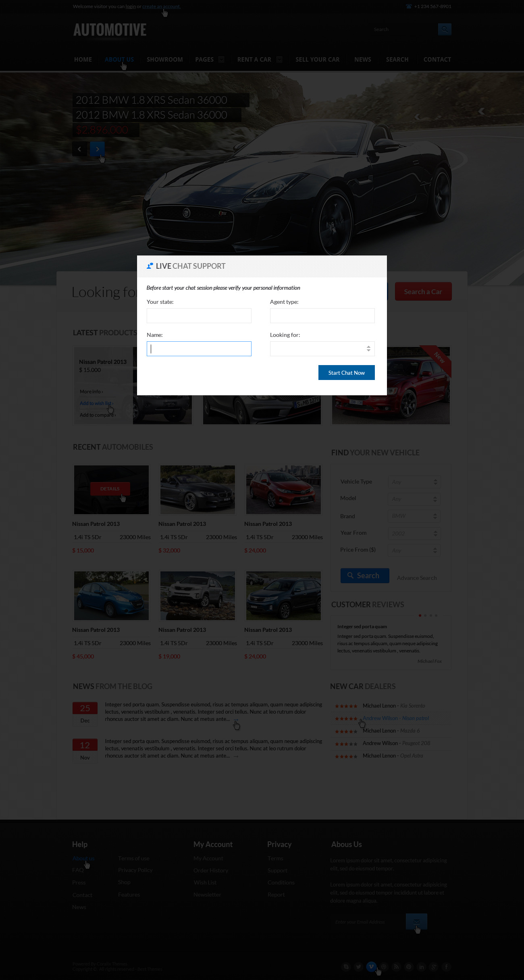The height and width of the screenshot is (980, 524).
Task: Open the Pinterest icon in the footer
Action: click(409, 967)
